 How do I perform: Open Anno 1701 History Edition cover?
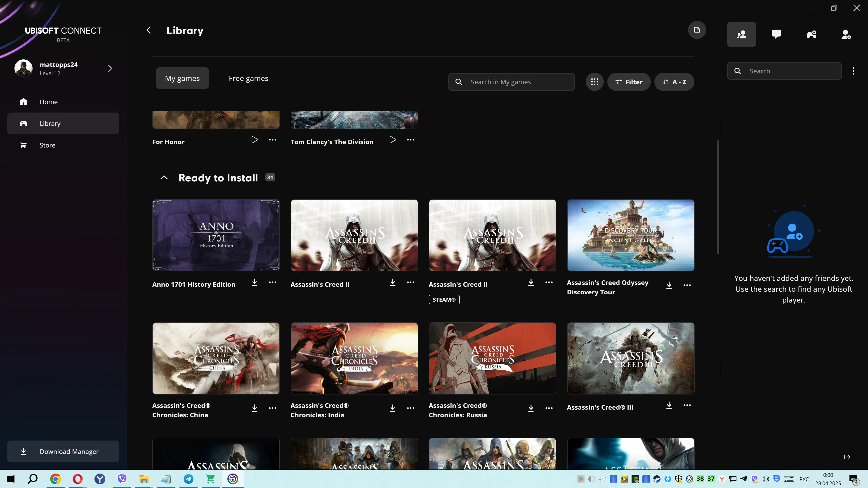pyautogui.click(x=216, y=235)
